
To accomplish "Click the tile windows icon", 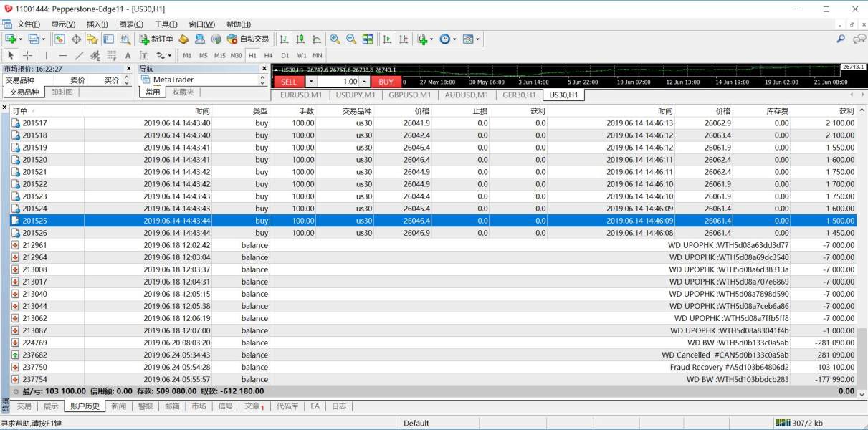I will pos(368,39).
